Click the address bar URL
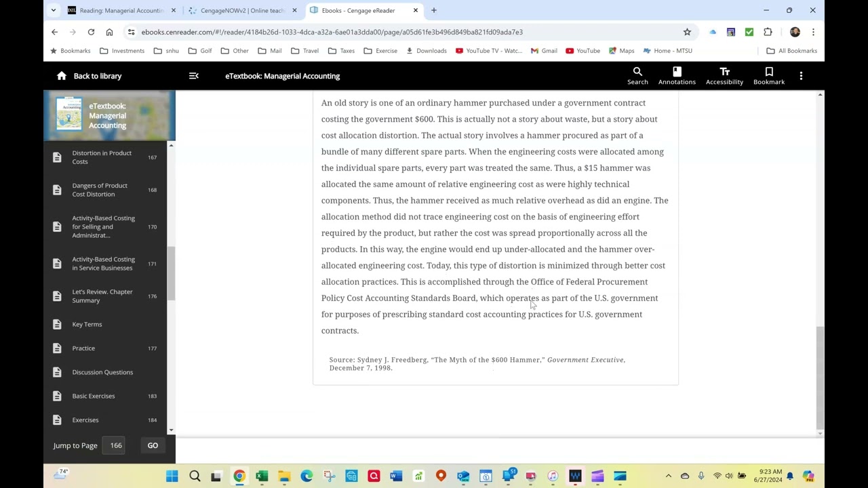The image size is (868, 488). 332,32
